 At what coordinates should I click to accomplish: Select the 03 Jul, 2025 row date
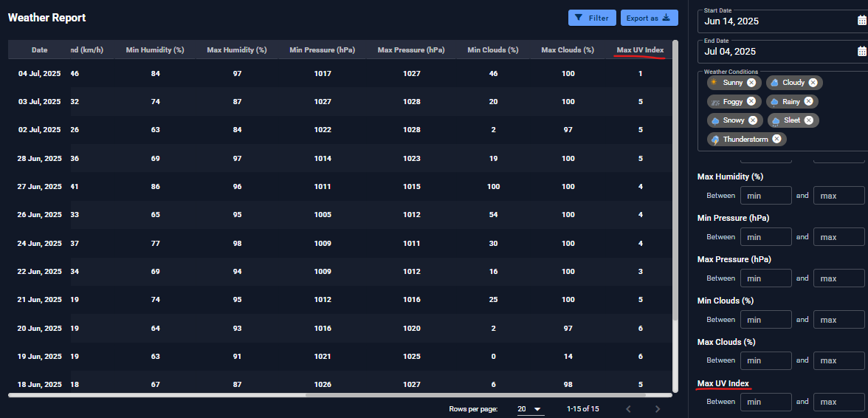point(40,101)
